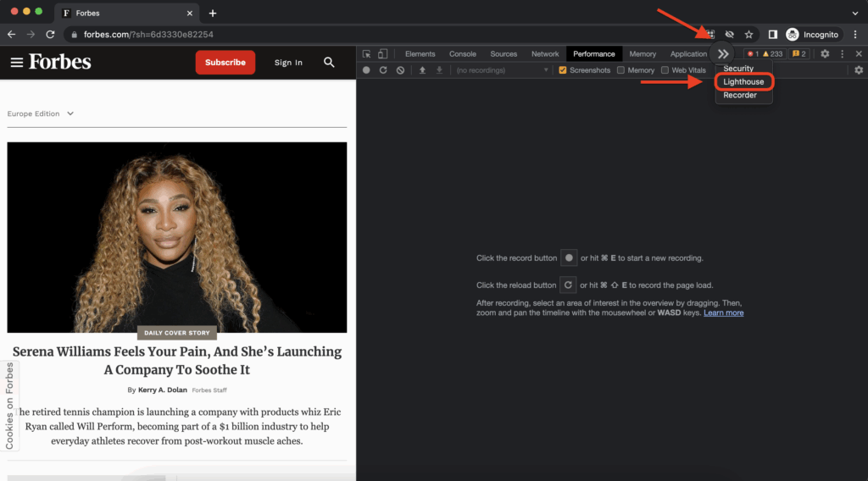This screenshot has height=481, width=868.
Task: Click the third-party cookies blocked eye icon
Action: (x=730, y=34)
